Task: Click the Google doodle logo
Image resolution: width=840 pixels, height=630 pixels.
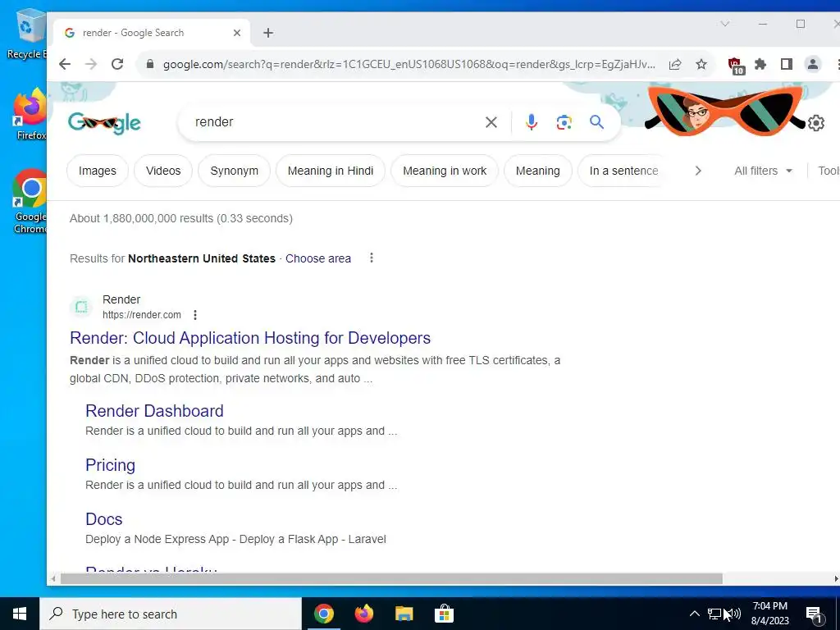Action: [x=104, y=123]
